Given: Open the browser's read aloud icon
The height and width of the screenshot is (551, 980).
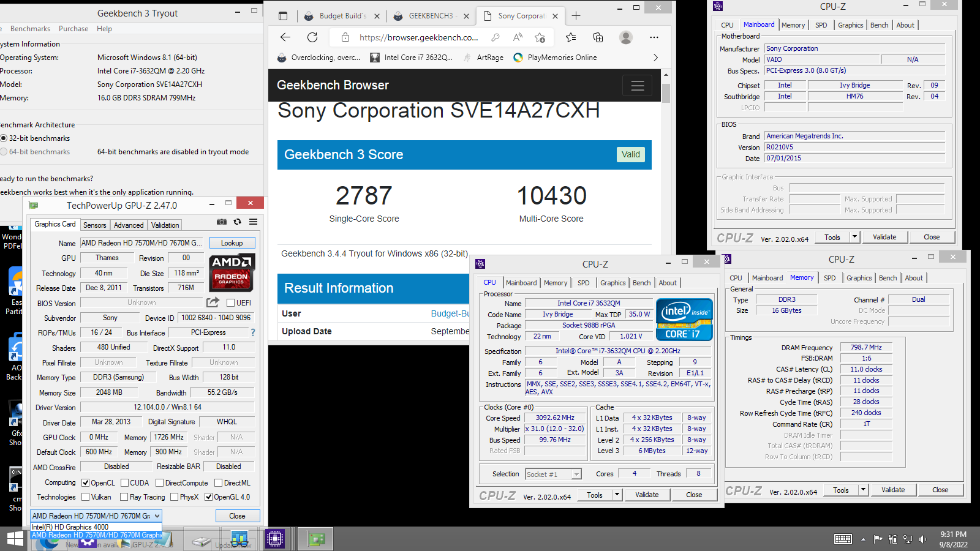Looking at the screenshot, I should coord(518,37).
